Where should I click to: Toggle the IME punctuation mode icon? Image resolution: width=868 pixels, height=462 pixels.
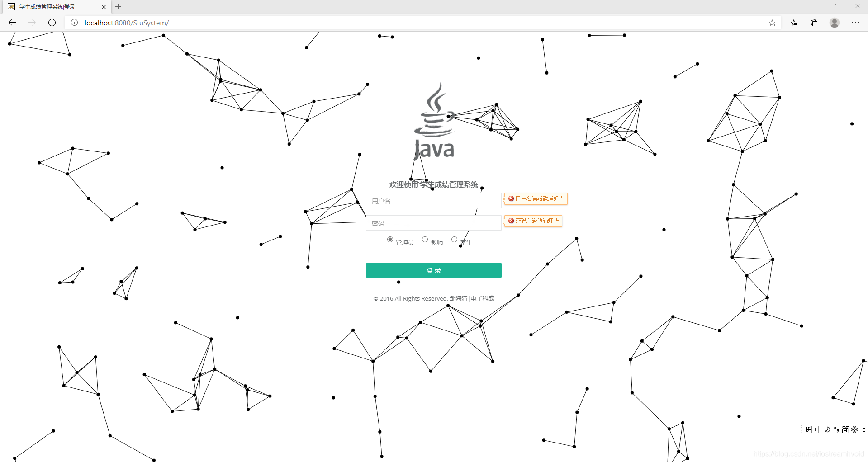836,429
